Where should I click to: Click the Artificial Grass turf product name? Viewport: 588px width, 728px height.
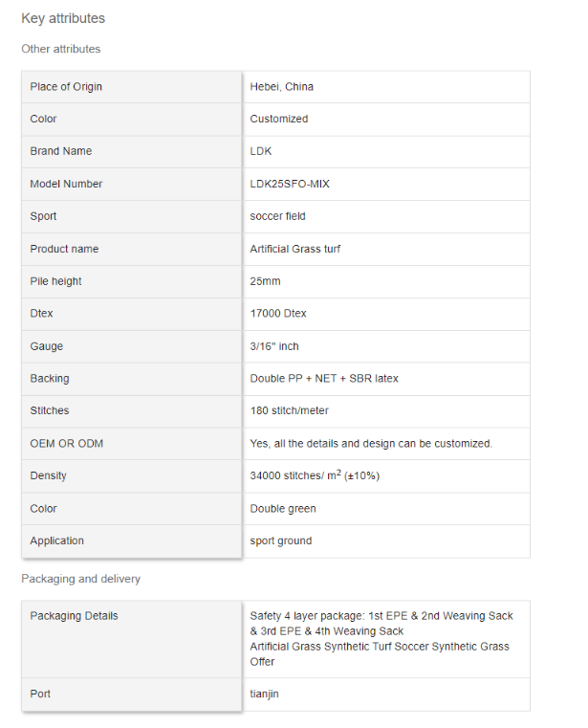(x=295, y=249)
